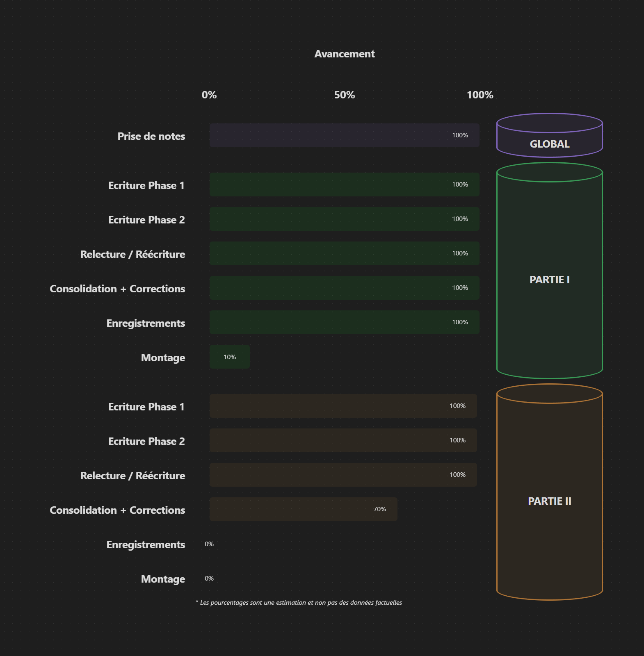Click the green Montage 10% progress bar

click(x=229, y=357)
